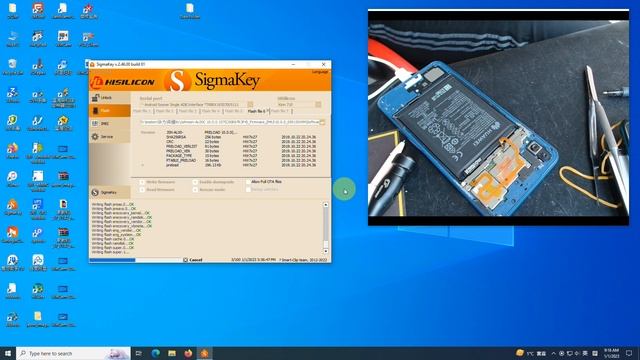Open the Unlock section in SigmaKey sidebar

click(109, 98)
